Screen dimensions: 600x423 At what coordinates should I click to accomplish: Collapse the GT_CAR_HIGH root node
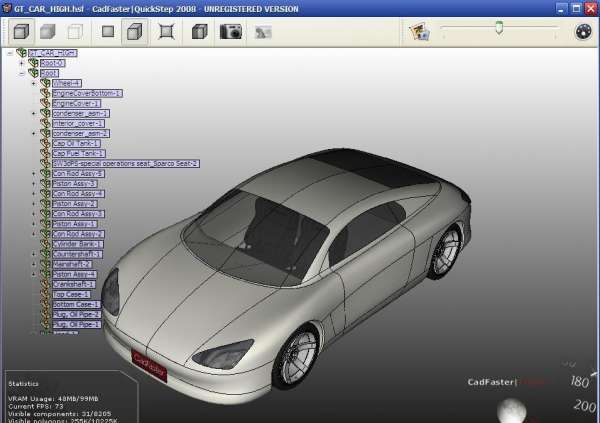coord(10,53)
